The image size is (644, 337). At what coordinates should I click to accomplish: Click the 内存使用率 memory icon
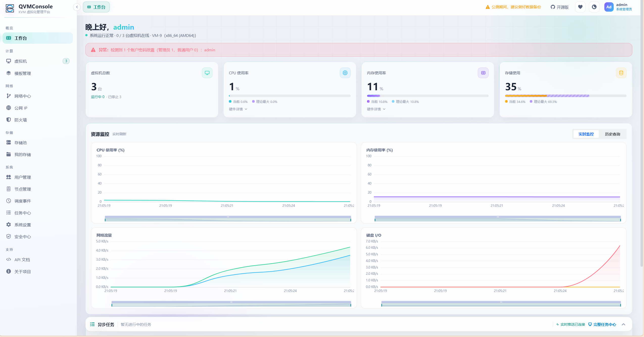483,73
